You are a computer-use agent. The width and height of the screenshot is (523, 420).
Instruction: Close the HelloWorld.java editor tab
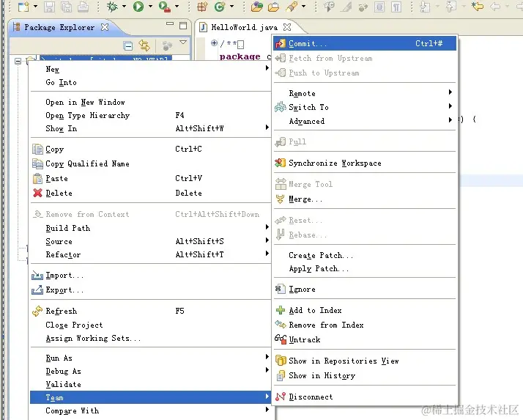point(287,27)
